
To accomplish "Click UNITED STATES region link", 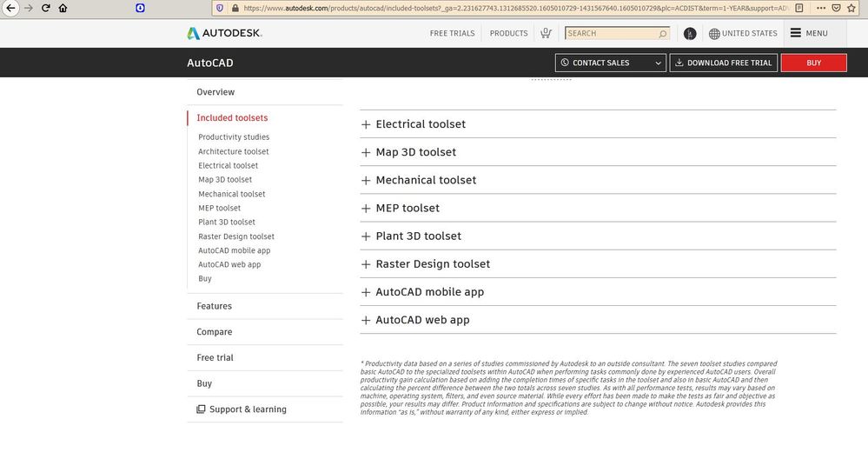I will point(750,33).
